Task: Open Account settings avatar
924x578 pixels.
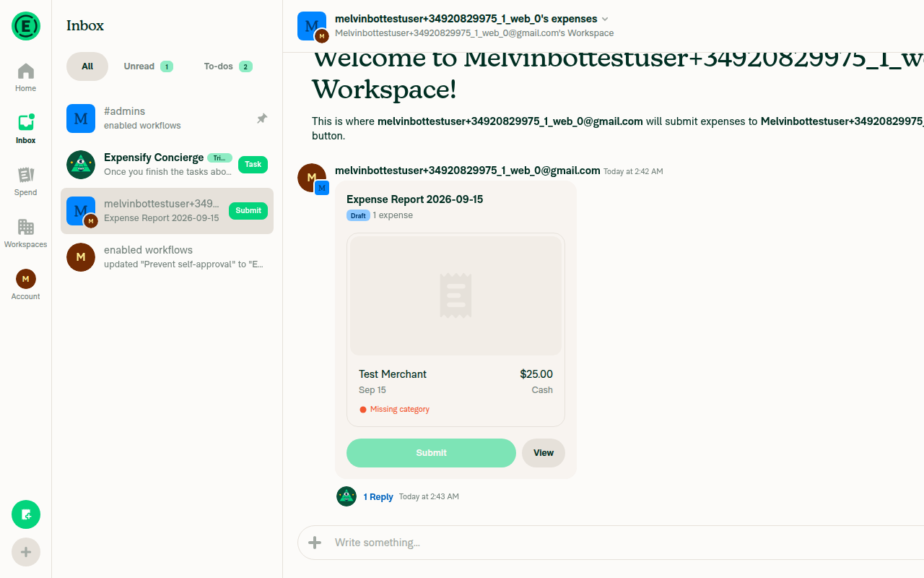Action: tap(26, 285)
